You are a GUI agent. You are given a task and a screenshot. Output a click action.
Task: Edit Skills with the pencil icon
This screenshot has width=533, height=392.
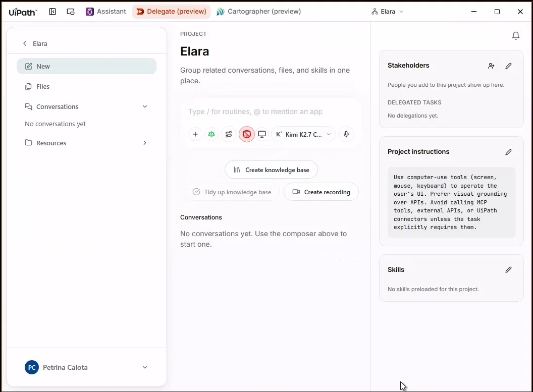tap(509, 270)
